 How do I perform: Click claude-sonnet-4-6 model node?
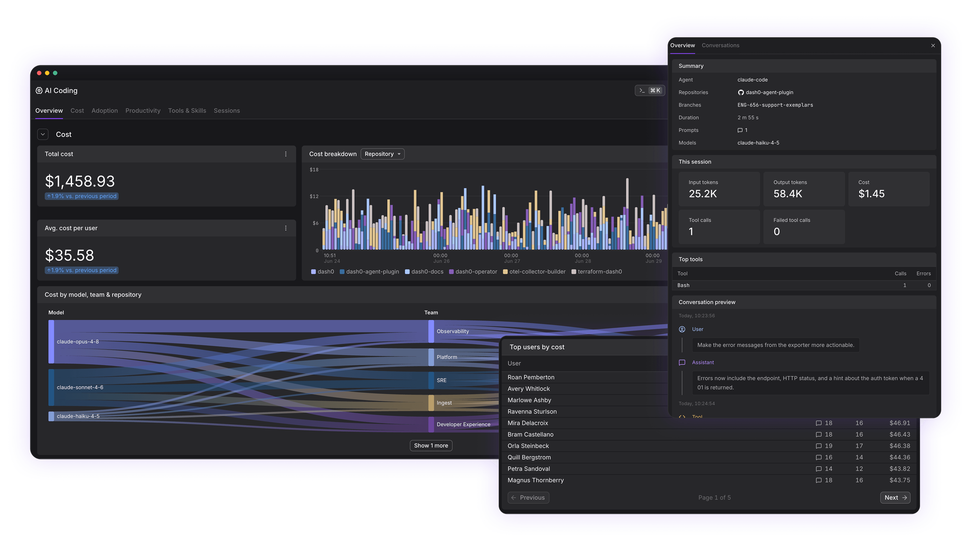[51, 387]
